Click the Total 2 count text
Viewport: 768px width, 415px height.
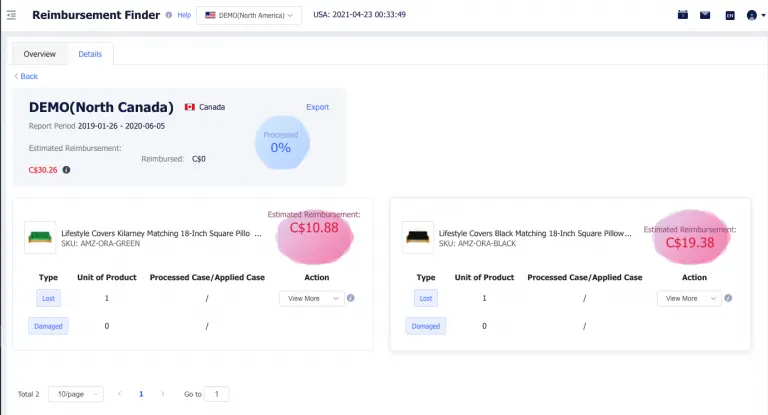tap(28, 394)
